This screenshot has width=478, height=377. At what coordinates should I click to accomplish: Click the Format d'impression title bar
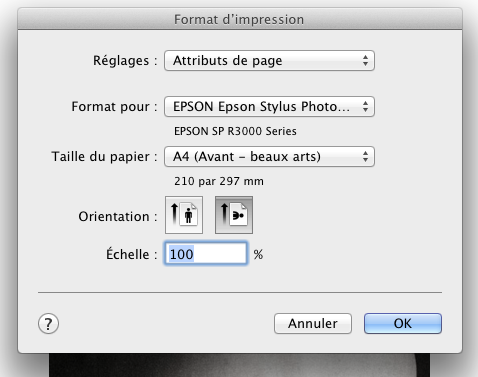point(240,19)
